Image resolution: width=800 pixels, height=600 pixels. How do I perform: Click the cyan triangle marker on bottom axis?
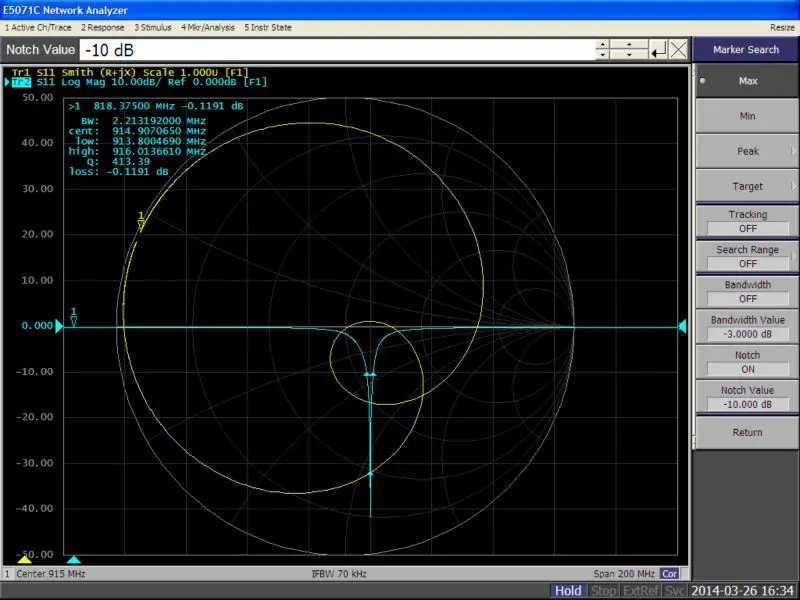point(74,559)
